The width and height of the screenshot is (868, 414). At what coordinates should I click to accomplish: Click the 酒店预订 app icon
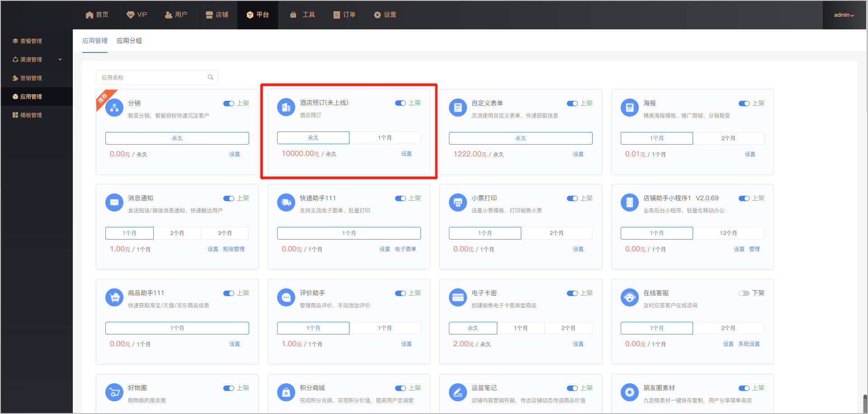(x=286, y=108)
